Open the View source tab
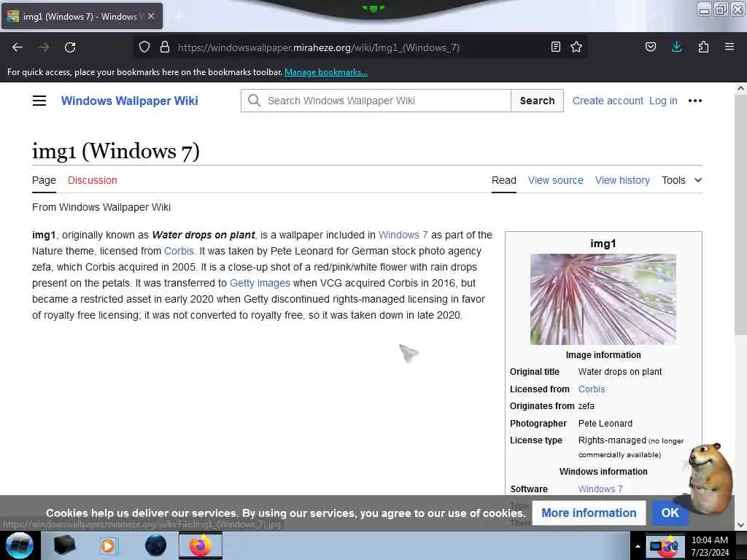Screen dimensions: 747x560 pyautogui.click(x=555, y=181)
